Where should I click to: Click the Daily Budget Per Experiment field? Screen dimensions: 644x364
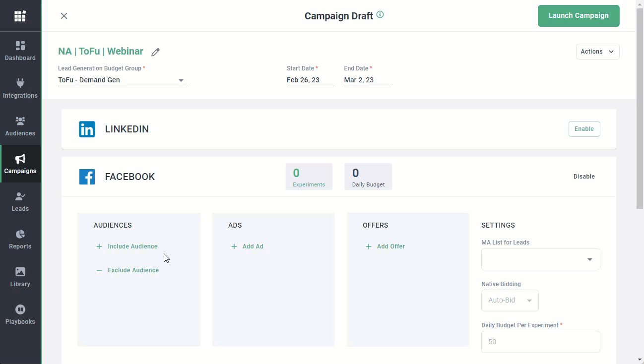coord(540,342)
